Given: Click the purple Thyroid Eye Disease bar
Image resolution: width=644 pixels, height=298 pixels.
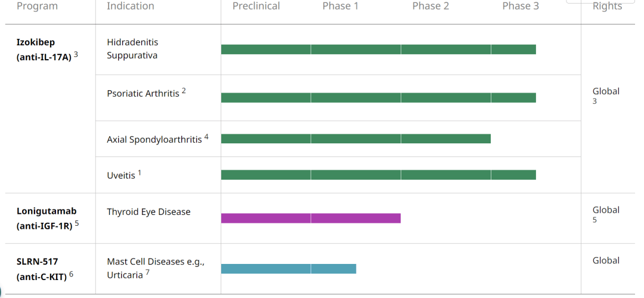Looking at the screenshot, I should (311, 218).
